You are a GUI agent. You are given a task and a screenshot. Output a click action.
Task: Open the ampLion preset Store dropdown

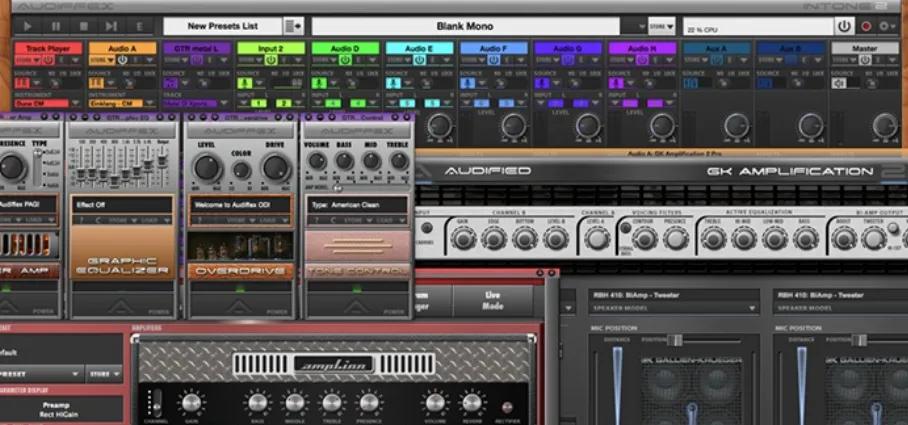click(x=105, y=374)
